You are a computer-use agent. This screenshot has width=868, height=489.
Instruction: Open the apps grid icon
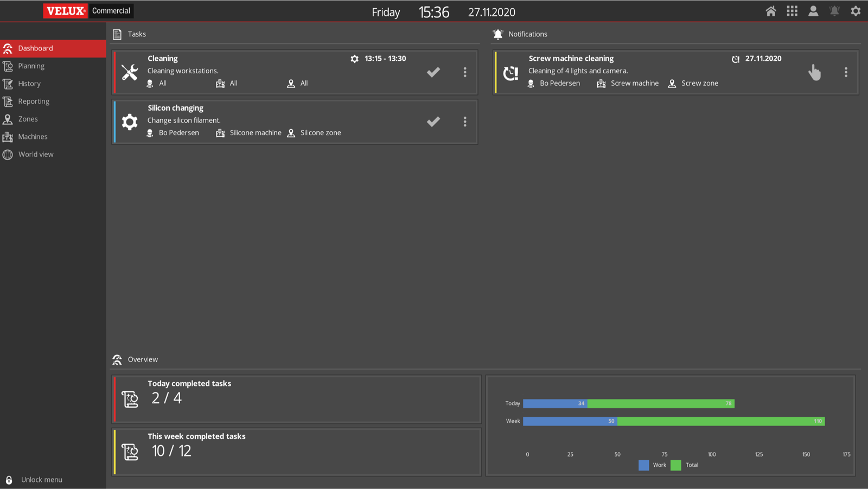792,11
